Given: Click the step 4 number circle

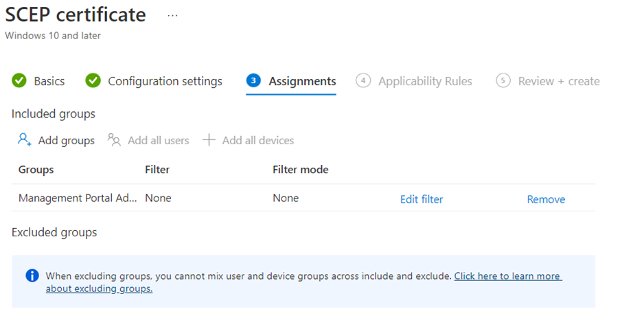Looking at the screenshot, I should 363,81.
